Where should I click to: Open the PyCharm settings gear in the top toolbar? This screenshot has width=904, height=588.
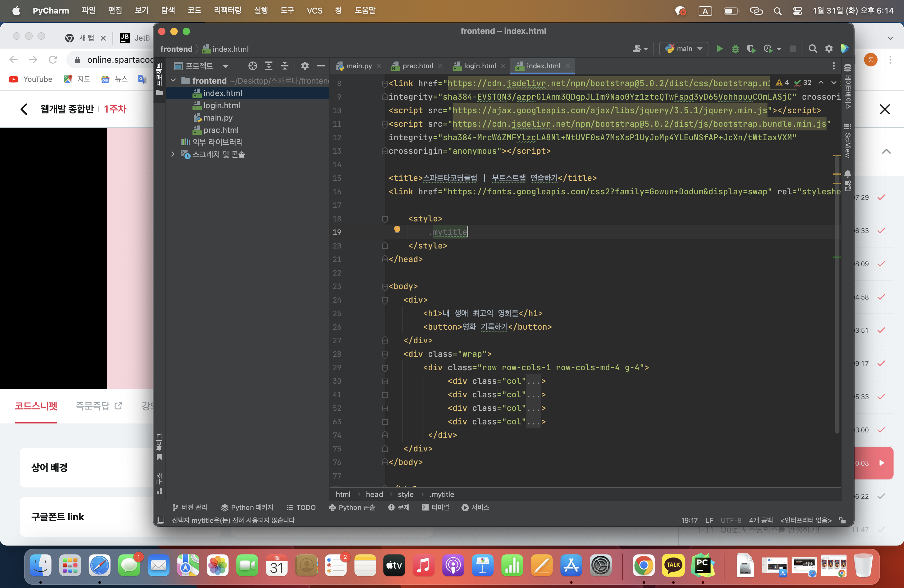pyautogui.click(x=829, y=49)
